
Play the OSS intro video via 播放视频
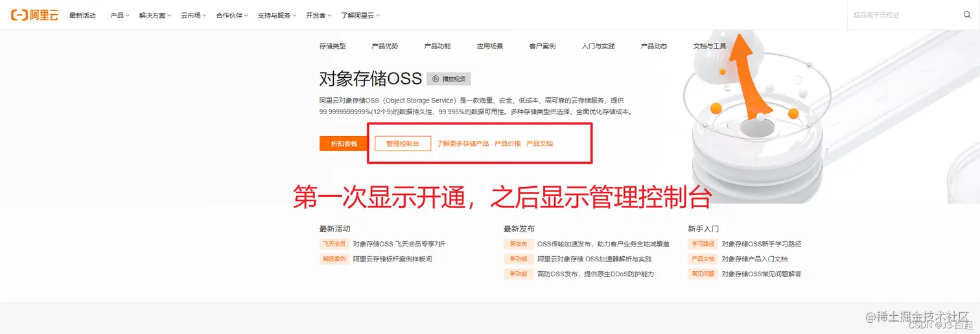point(449,79)
